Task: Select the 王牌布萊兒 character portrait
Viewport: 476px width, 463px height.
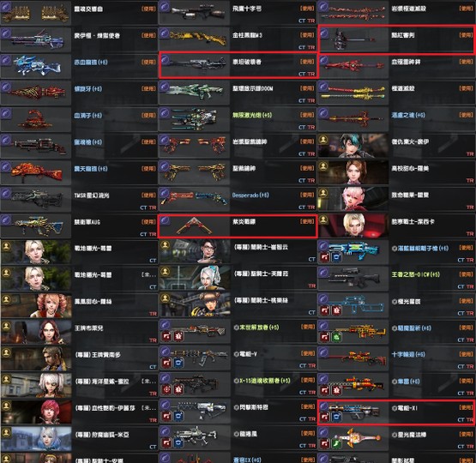Action: 36,333
